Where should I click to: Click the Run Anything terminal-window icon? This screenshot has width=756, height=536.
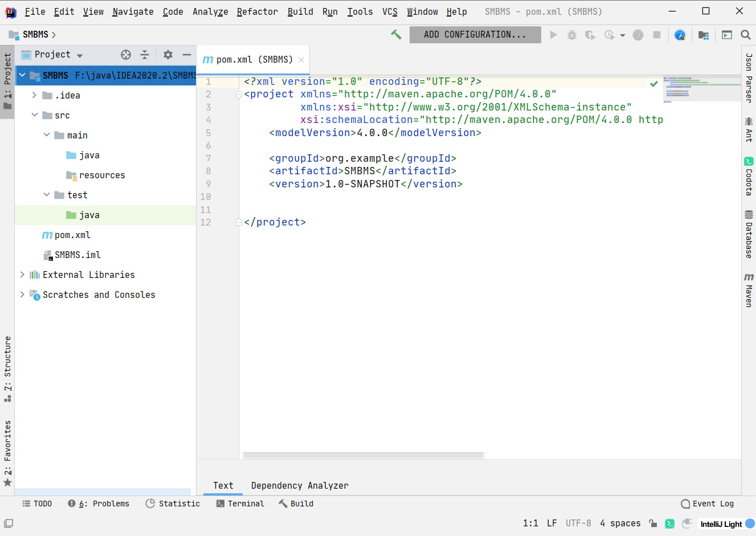[727, 35]
